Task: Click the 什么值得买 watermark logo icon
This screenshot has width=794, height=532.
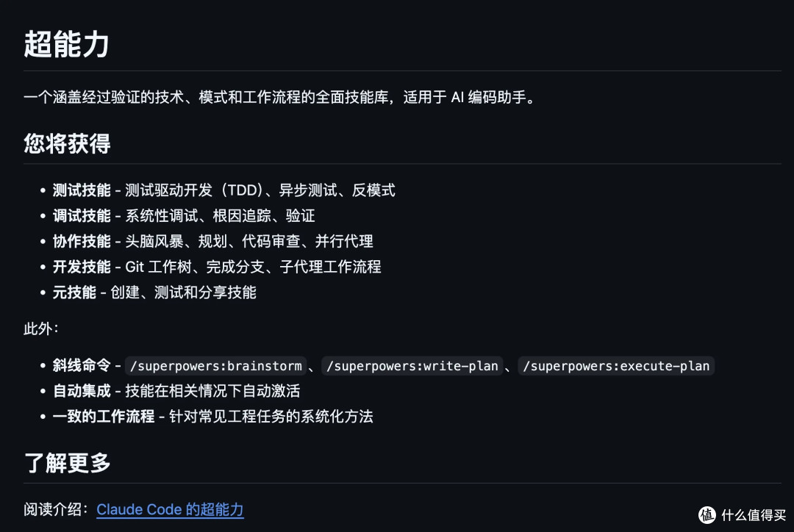Action: pos(707,515)
